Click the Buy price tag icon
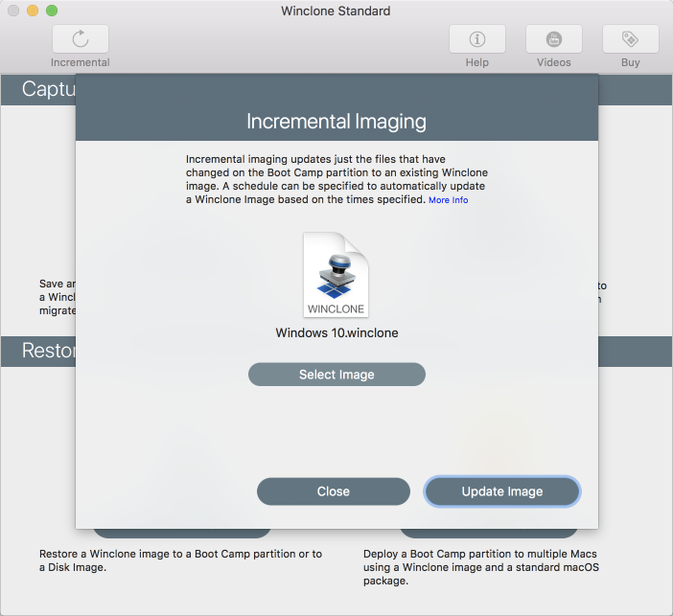Image resolution: width=673 pixels, height=616 pixels. click(630, 39)
